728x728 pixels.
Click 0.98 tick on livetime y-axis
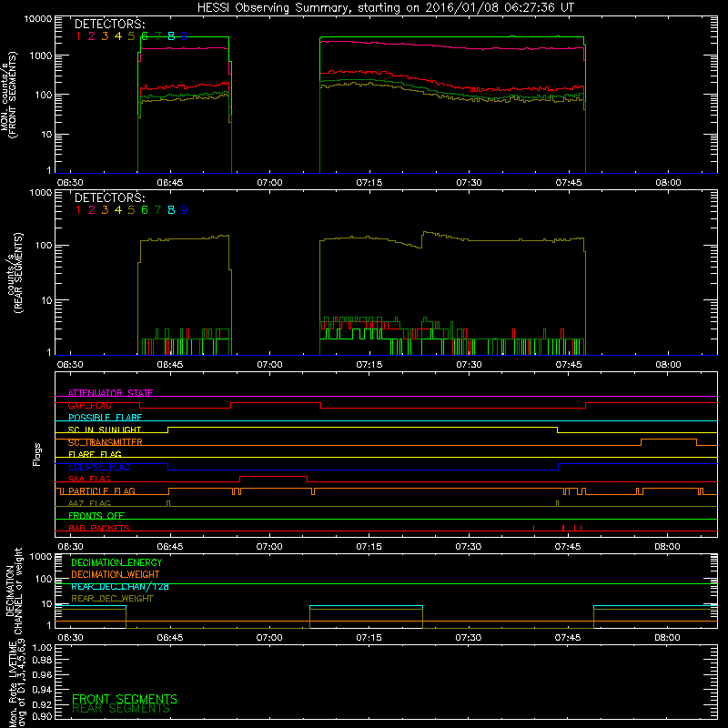pyautogui.click(x=43, y=661)
